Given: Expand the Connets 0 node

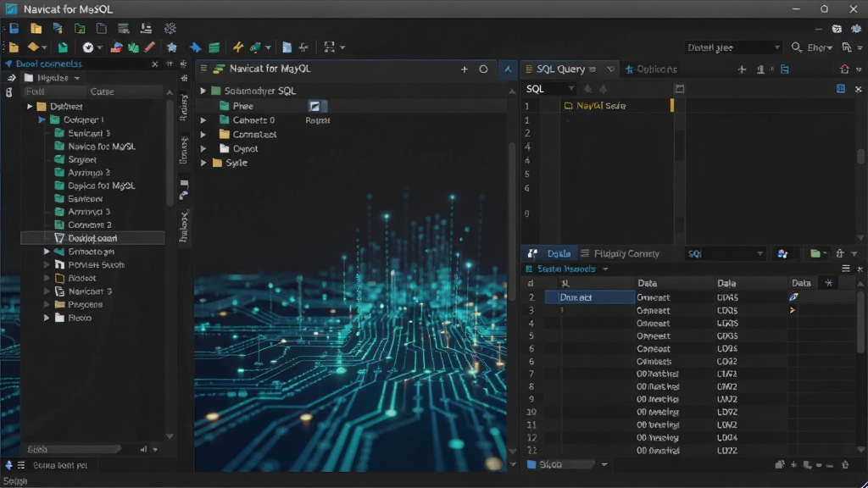Looking at the screenshot, I should tap(203, 120).
